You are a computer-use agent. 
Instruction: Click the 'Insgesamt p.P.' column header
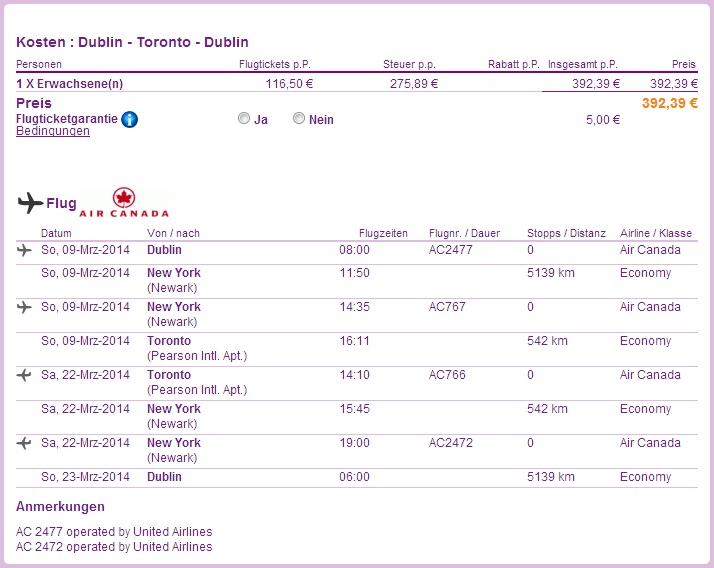[x=583, y=64]
